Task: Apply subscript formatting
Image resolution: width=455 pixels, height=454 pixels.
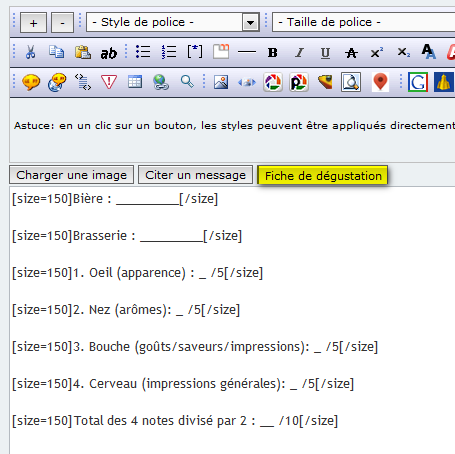Action: [403, 52]
